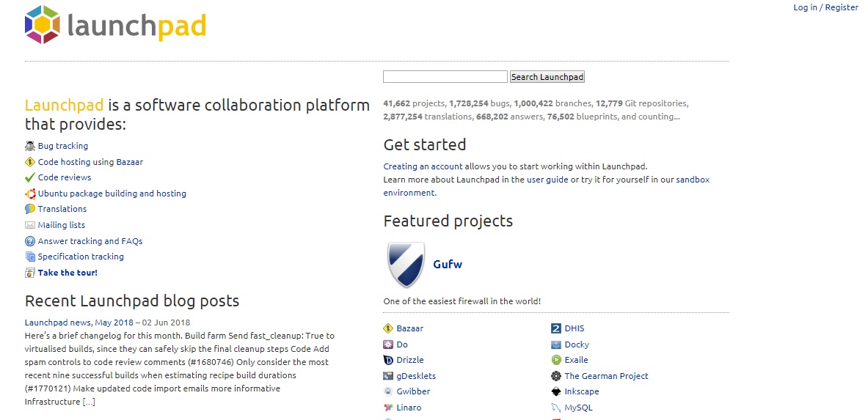
Task: Click the Drizzle project icon
Action: [x=388, y=360]
